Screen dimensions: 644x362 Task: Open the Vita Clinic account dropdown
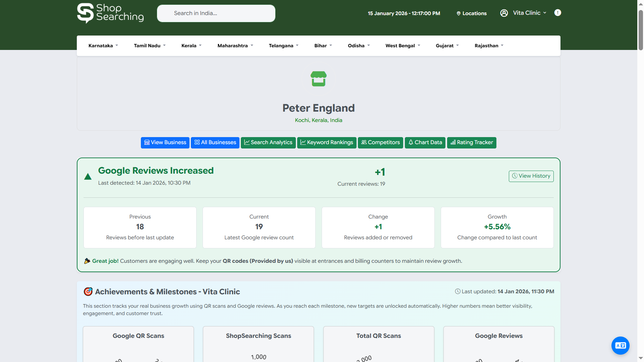[x=530, y=13]
